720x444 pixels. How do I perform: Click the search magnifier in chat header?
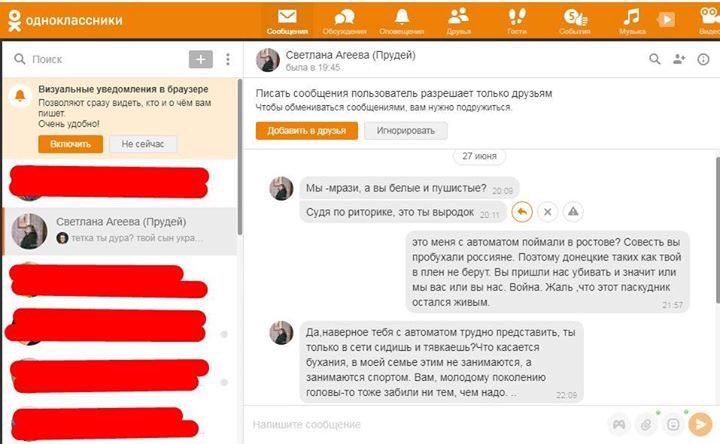click(x=655, y=59)
